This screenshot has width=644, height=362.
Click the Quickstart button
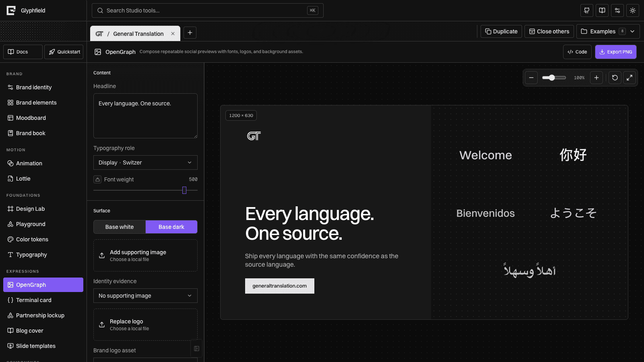point(64,52)
